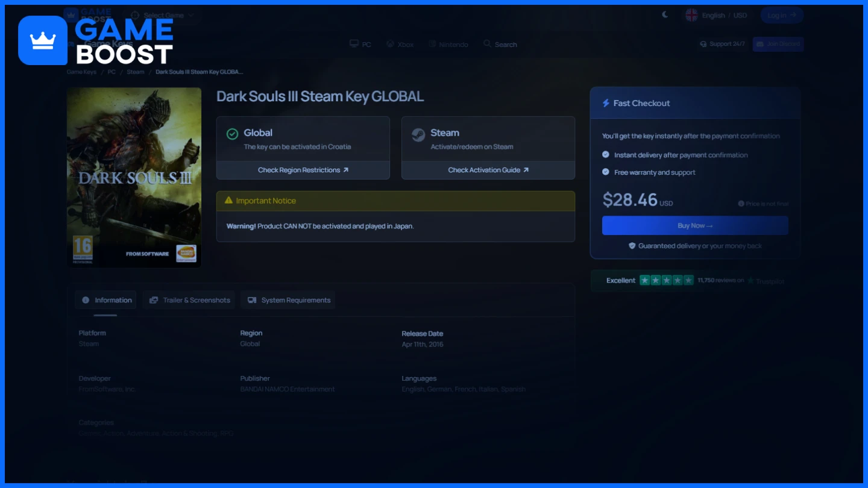Click the key delivery note in Fast Checkout
868x488 pixels.
click(x=691, y=136)
